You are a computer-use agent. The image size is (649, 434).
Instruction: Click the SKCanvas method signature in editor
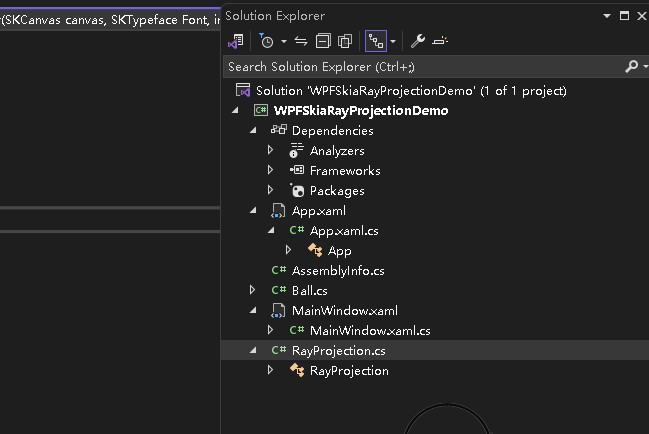tap(110, 20)
